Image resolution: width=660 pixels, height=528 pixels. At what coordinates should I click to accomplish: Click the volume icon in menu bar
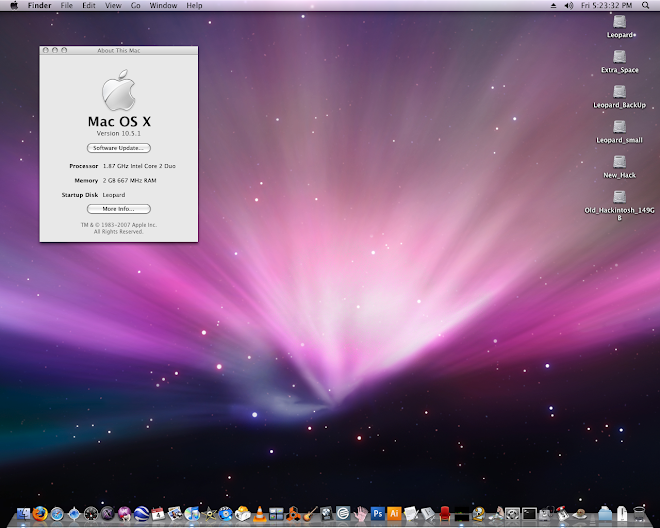[569, 5]
